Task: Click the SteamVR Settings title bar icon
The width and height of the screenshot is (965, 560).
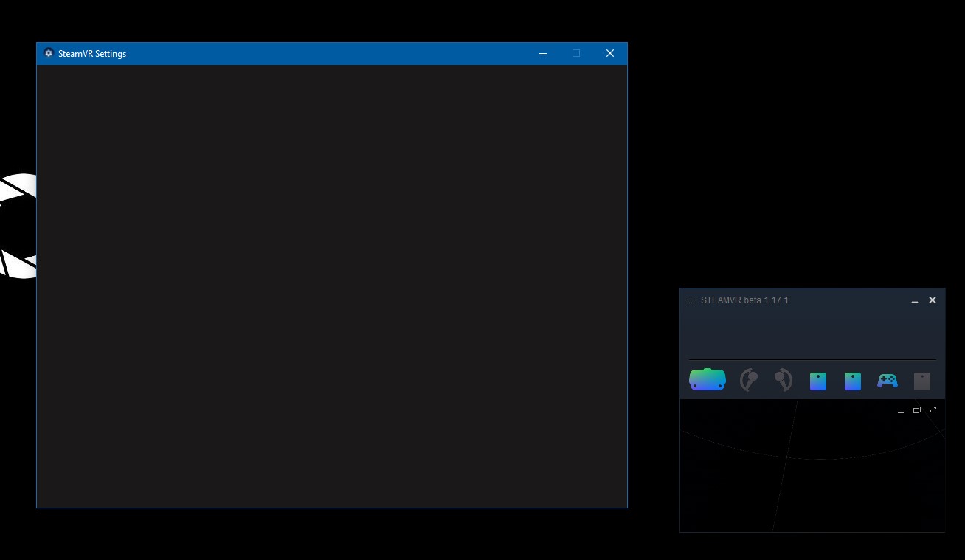Action: click(x=49, y=53)
